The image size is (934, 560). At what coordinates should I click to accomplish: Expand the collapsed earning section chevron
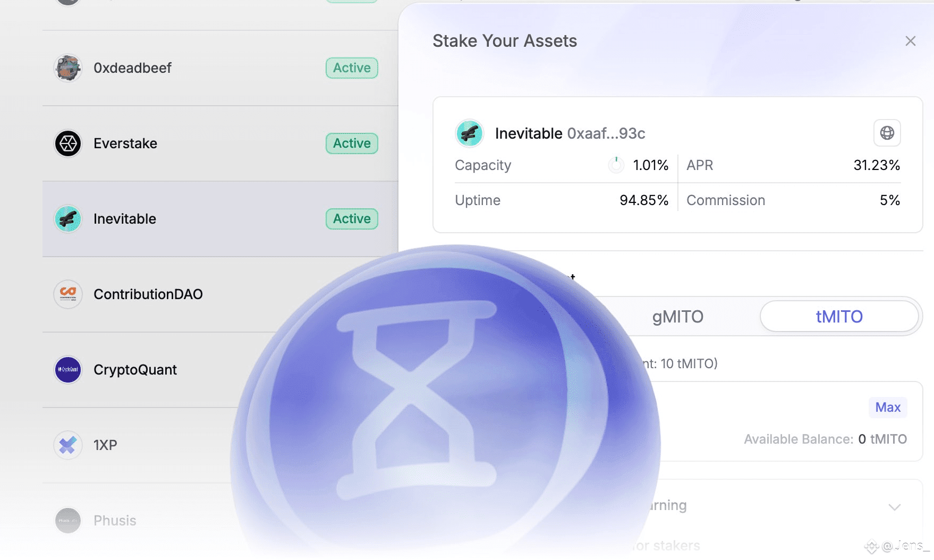[895, 507]
